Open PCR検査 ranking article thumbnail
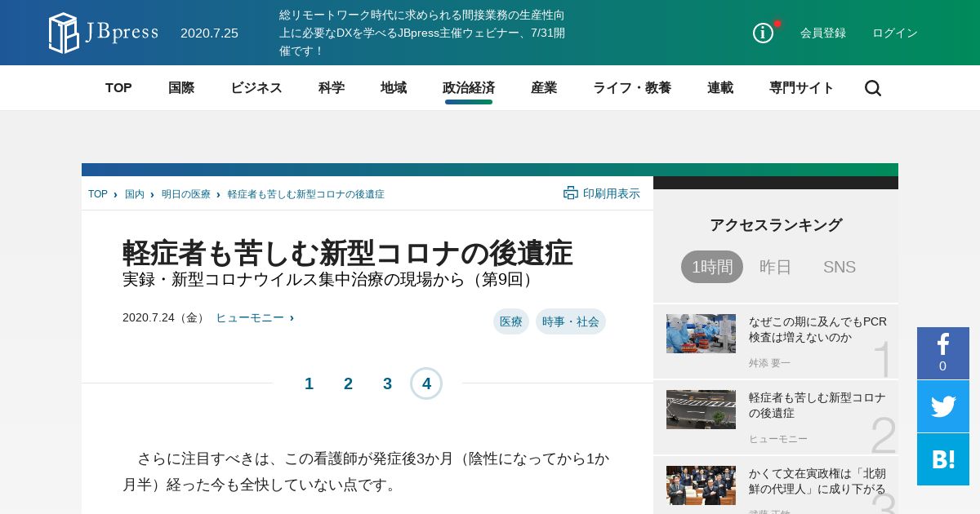The width and height of the screenshot is (980, 514). point(701,334)
